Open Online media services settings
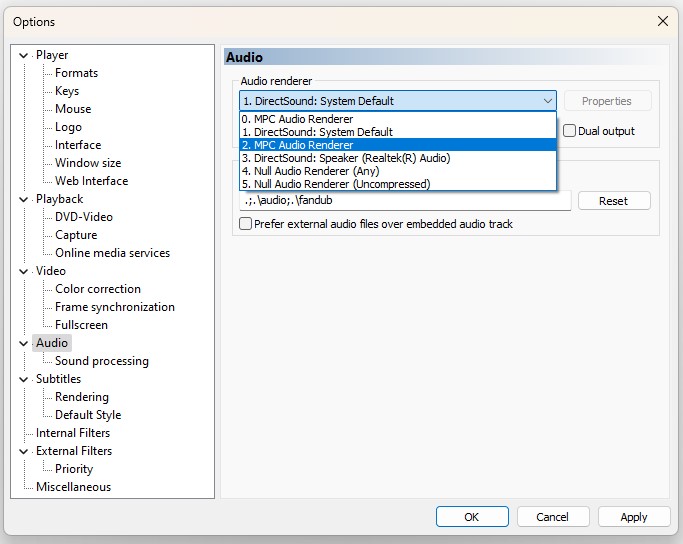This screenshot has width=683, height=544. pos(112,253)
